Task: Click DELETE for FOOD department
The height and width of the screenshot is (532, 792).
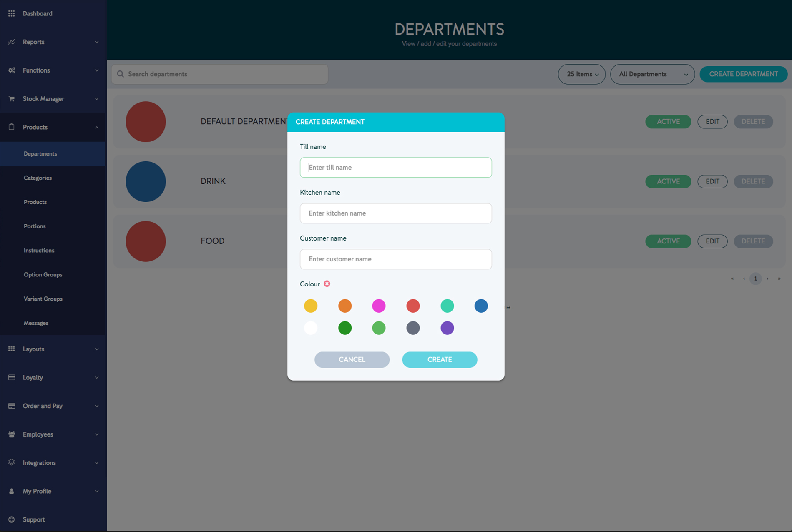Action: 753,241
